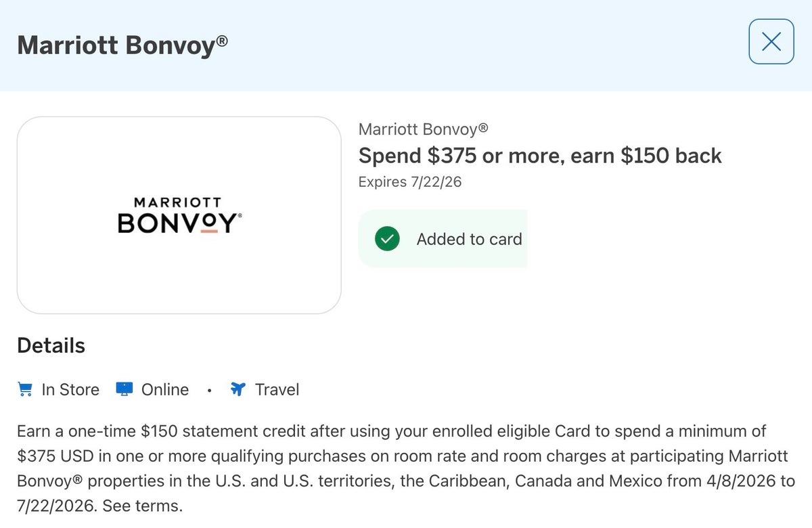Image resolution: width=812 pixels, height=528 pixels.
Task: Toggle the In Store offer category
Action: coord(58,389)
